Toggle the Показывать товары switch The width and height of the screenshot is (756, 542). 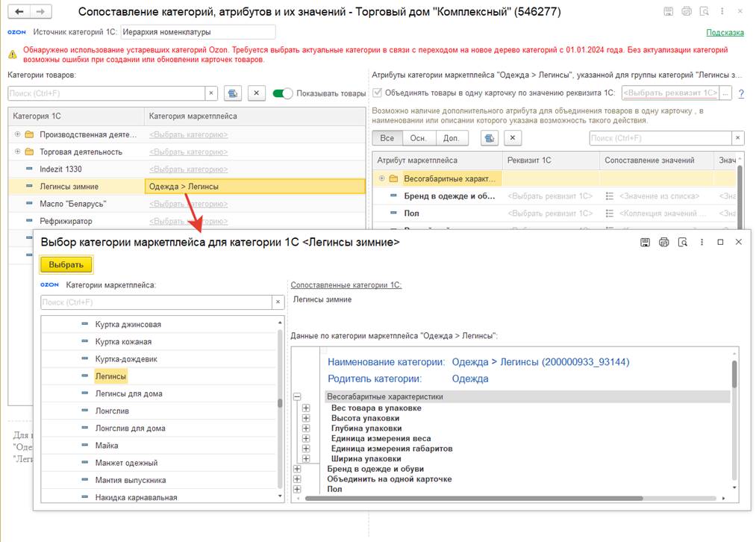[283, 93]
